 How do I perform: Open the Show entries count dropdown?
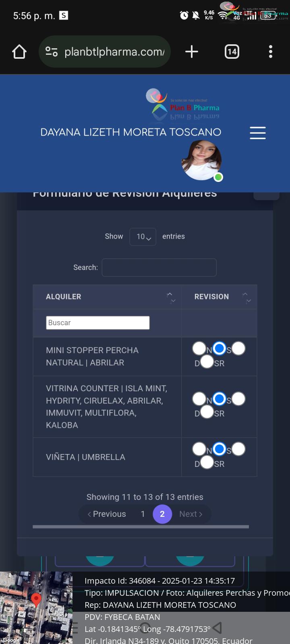click(x=143, y=237)
